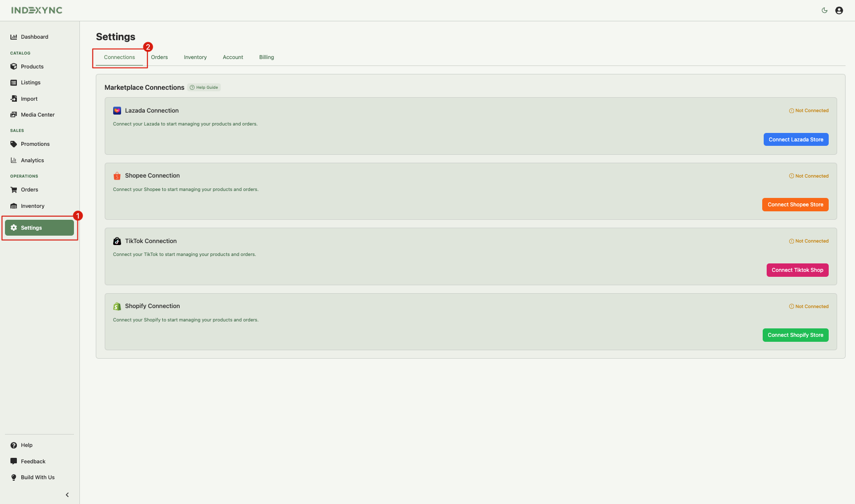The width and height of the screenshot is (855, 504).
Task: Click the Products box icon
Action: [x=14, y=66]
